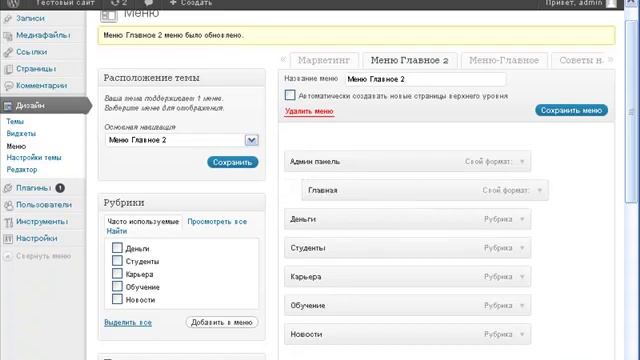Expand the Карьера menu item arrow
The height and width of the screenshot is (360, 640).
click(x=522, y=277)
